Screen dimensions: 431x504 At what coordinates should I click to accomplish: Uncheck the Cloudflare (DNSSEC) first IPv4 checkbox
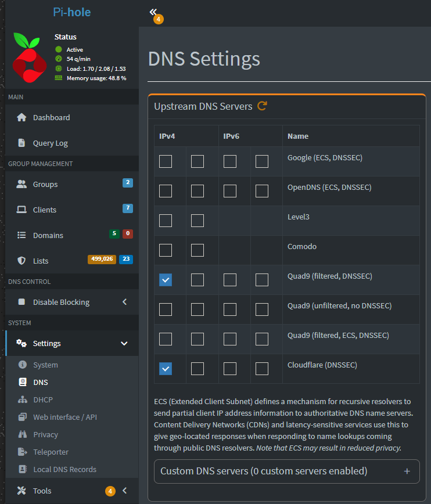pyautogui.click(x=166, y=368)
